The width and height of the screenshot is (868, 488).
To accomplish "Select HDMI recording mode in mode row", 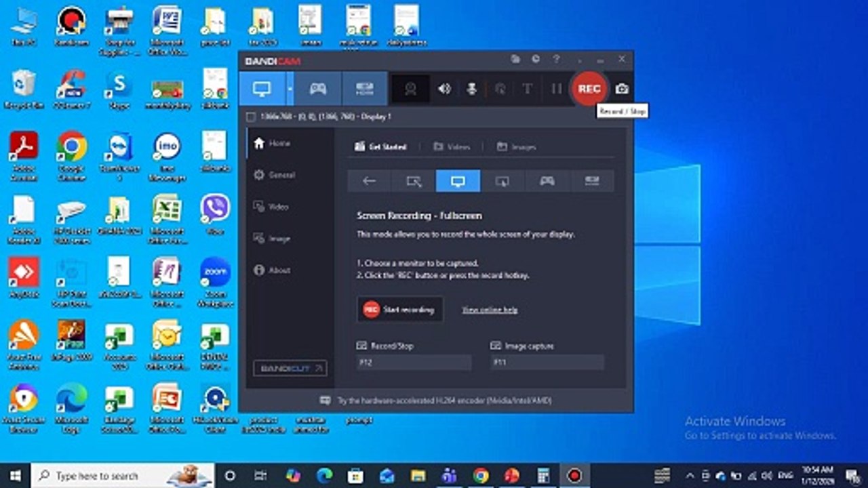I will pyautogui.click(x=592, y=181).
